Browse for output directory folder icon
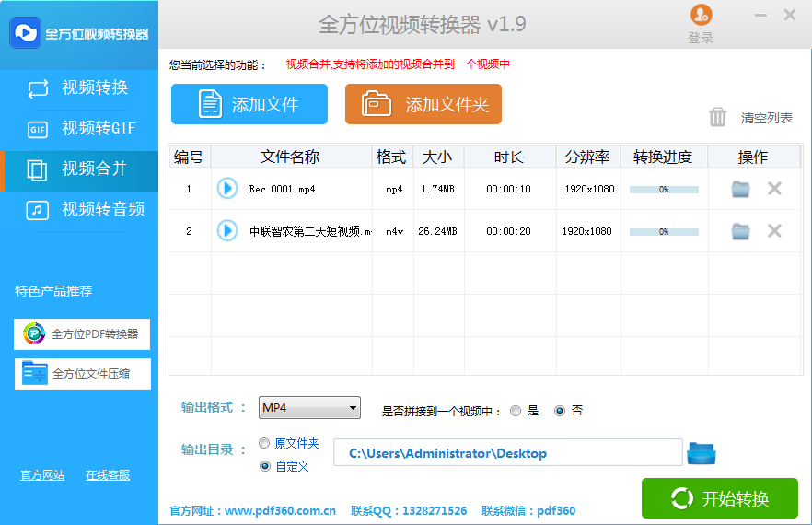Screen dimensions: 812x525 pos(702,453)
